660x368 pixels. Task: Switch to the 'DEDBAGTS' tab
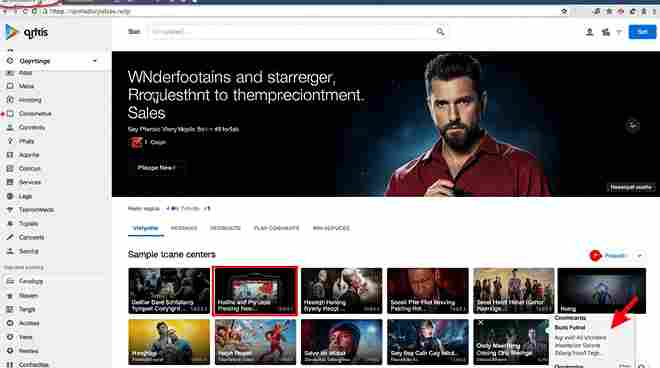(x=225, y=228)
